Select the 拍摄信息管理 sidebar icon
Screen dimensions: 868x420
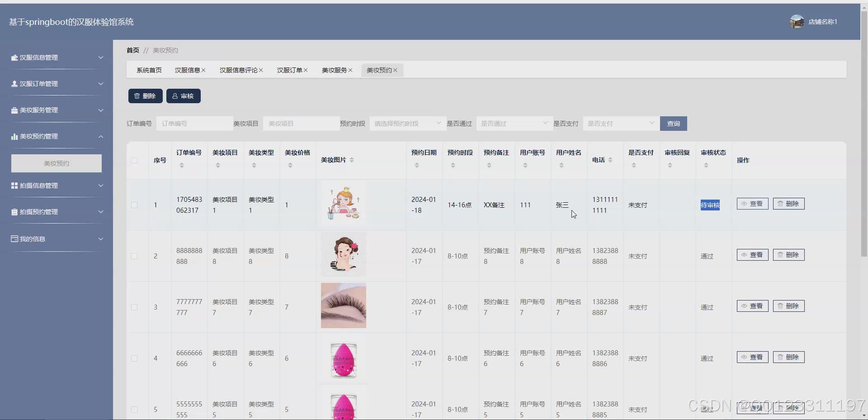pos(14,186)
